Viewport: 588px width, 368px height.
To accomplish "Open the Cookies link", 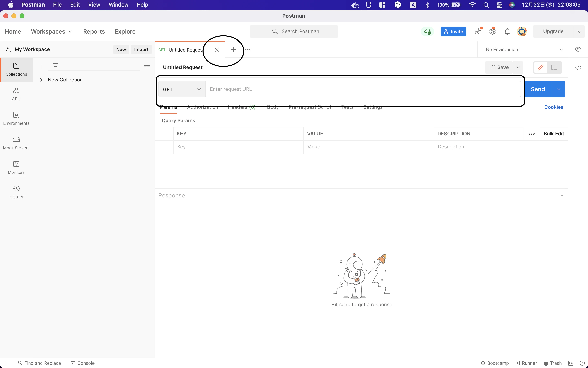I will click(x=554, y=107).
